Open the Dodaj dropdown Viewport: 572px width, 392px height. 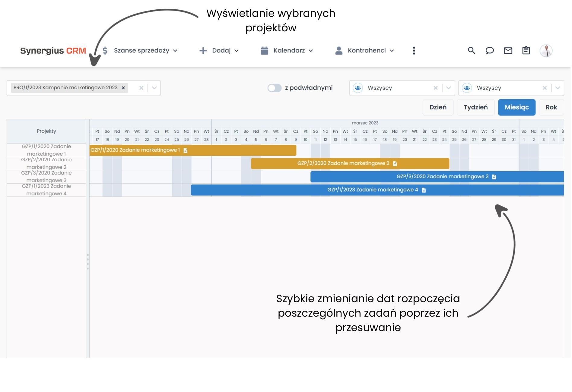click(221, 50)
